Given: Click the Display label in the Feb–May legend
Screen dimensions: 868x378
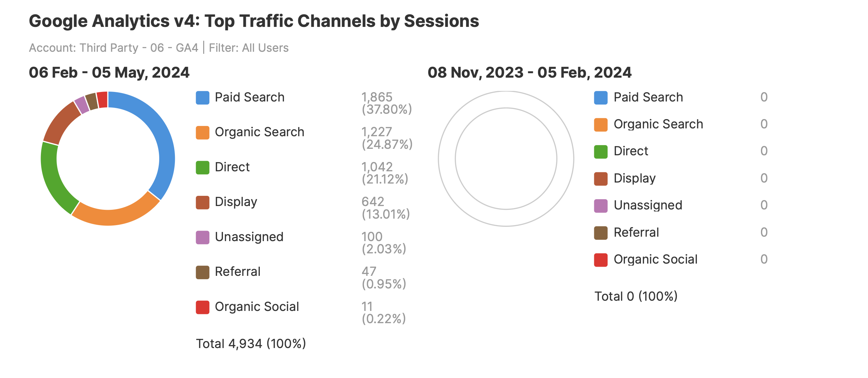Looking at the screenshot, I should pos(236,202).
